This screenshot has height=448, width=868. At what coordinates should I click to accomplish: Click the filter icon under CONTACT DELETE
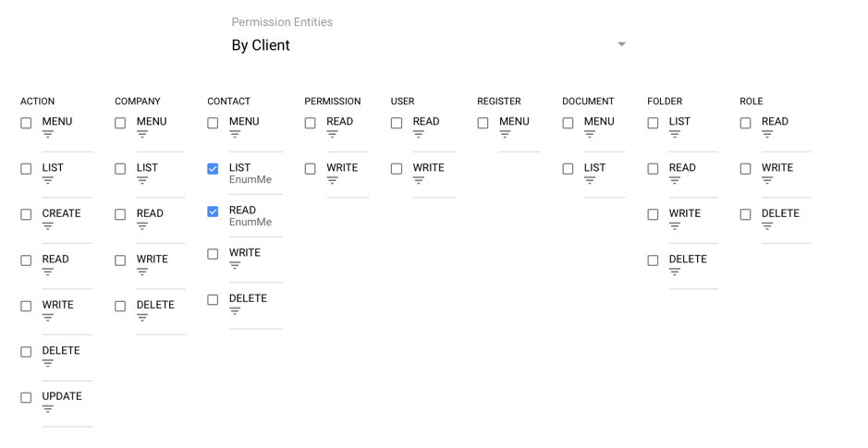click(235, 311)
